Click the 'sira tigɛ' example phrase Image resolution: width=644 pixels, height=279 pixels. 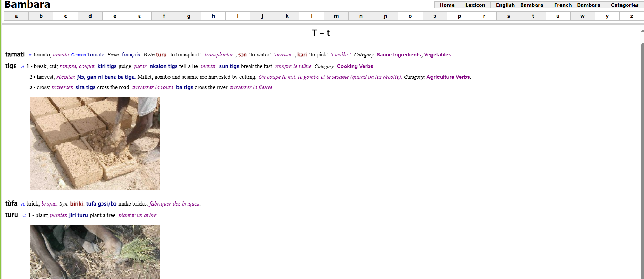point(85,87)
